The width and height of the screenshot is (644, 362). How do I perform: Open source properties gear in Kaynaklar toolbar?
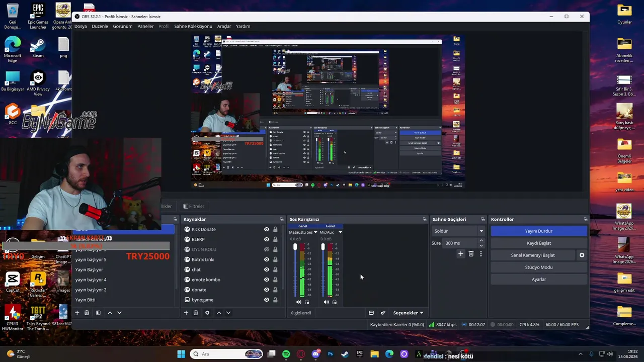point(207,313)
